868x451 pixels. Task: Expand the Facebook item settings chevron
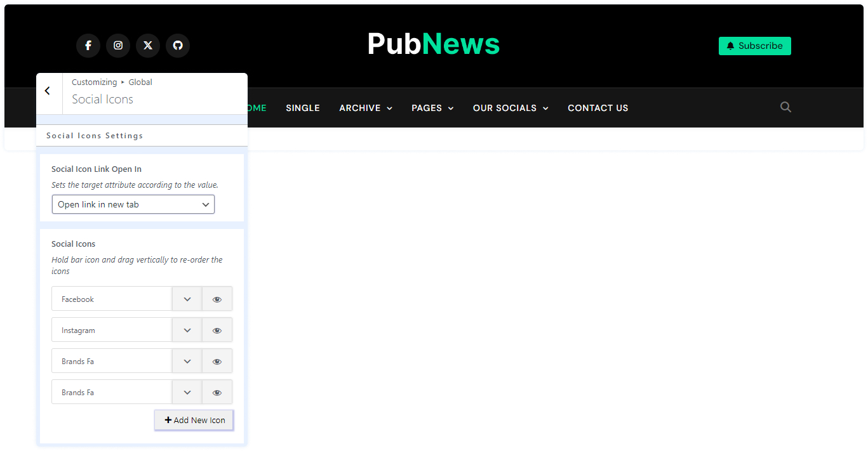(x=187, y=299)
